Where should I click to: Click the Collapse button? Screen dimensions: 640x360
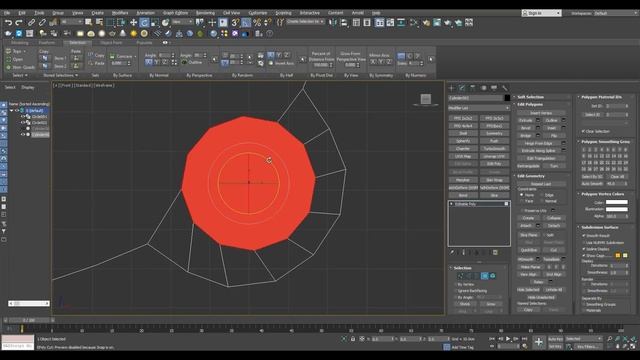pos(554,218)
